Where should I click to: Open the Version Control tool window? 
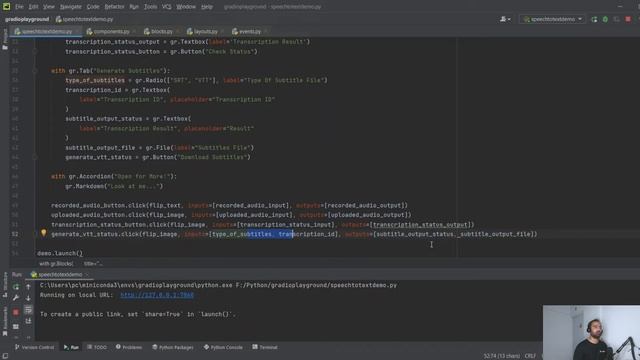click(35, 347)
